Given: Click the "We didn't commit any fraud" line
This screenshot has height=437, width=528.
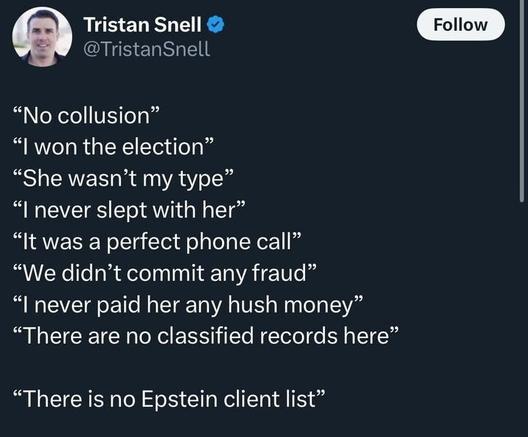Looking at the screenshot, I should coord(165,273).
